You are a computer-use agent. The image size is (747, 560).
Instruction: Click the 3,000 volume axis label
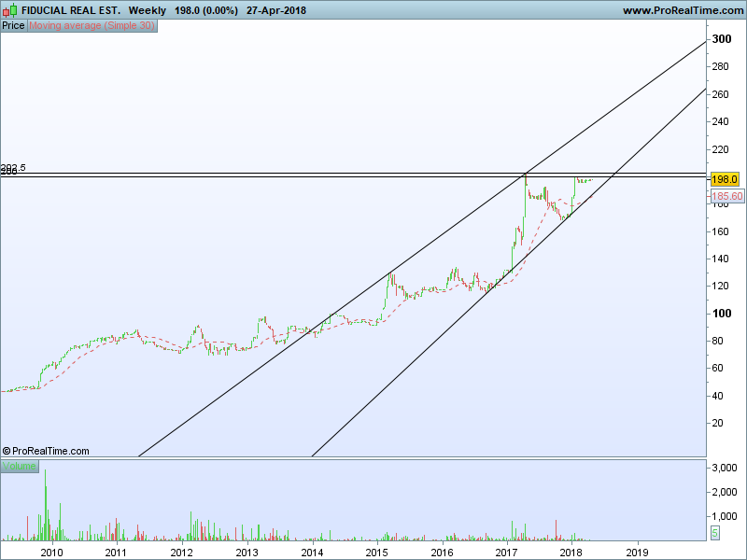pos(725,469)
